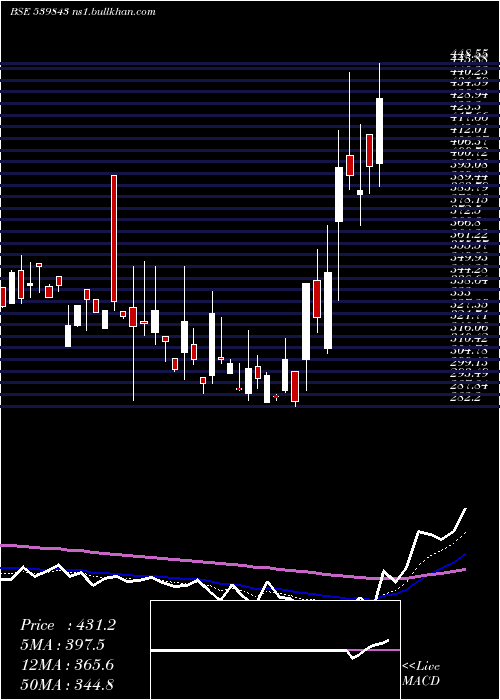Viewport: 500px width, 700px height.
Task: Click the 412.01 price axis label
Action: click(x=469, y=129)
